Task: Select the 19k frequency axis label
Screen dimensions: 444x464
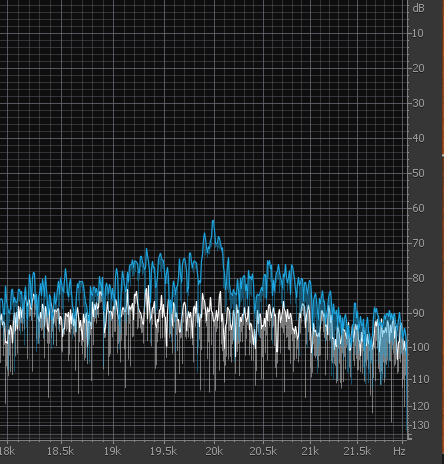Action: pos(112,451)
